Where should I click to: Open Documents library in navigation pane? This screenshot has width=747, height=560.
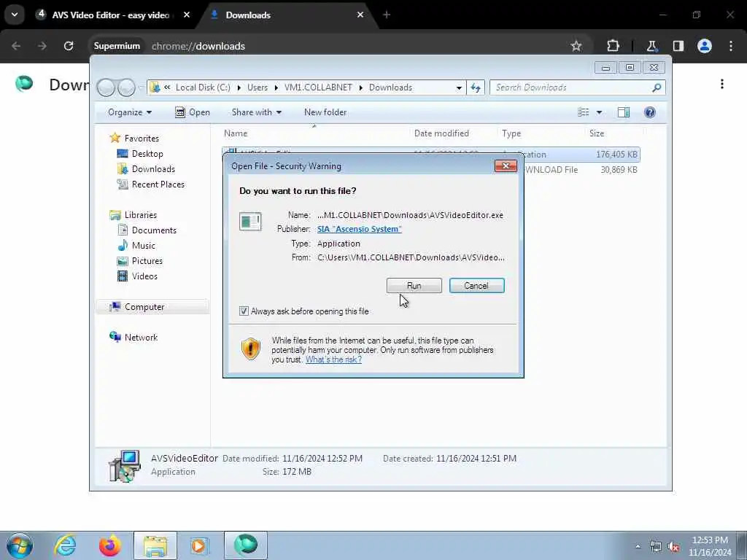(154, 230)
